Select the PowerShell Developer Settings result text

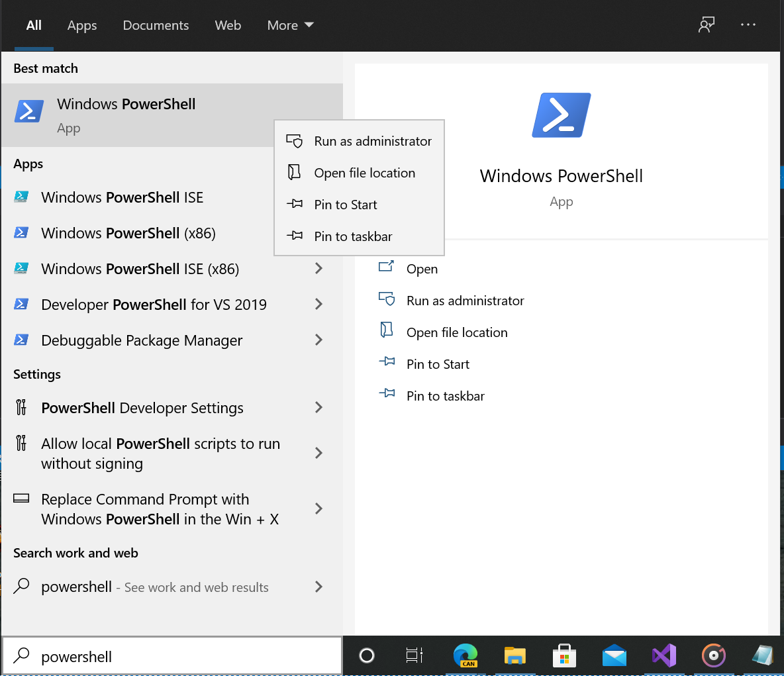(x=142, y=408)
